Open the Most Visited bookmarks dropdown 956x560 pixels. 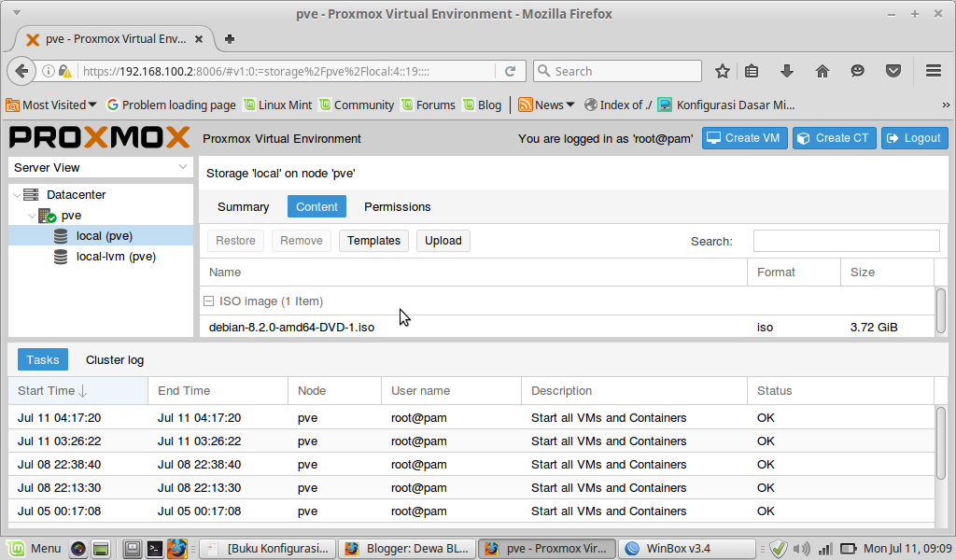(51, 105)
